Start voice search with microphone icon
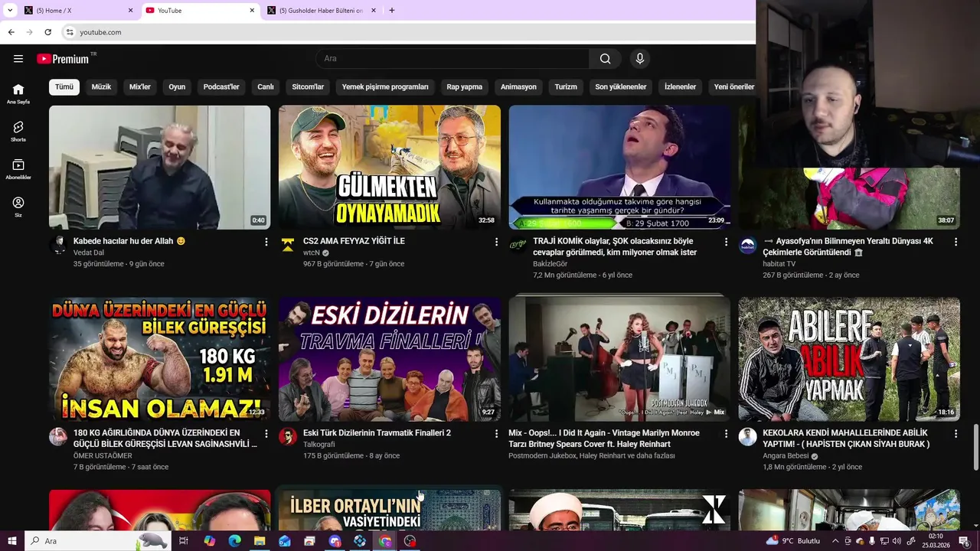Viewport: 980px width, 551px height. point(640,59)
